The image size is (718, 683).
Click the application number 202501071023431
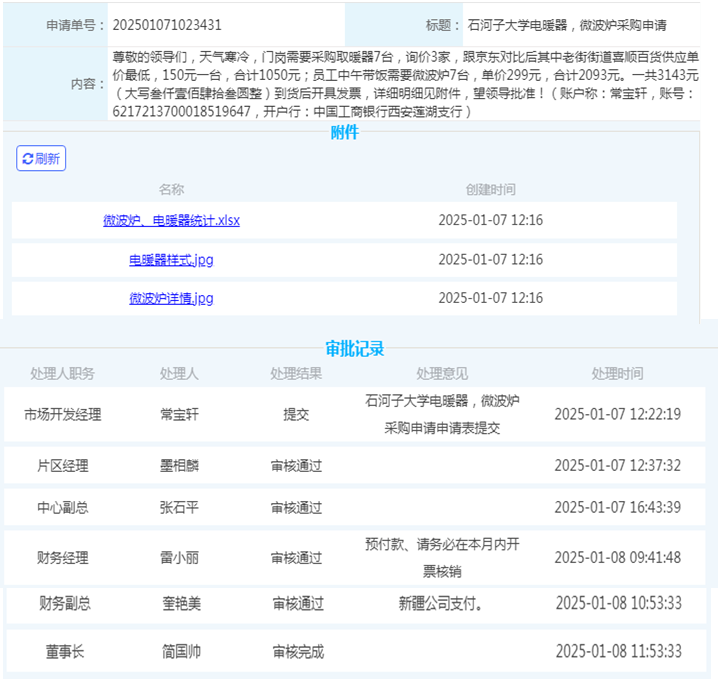(x=168, y=24)
